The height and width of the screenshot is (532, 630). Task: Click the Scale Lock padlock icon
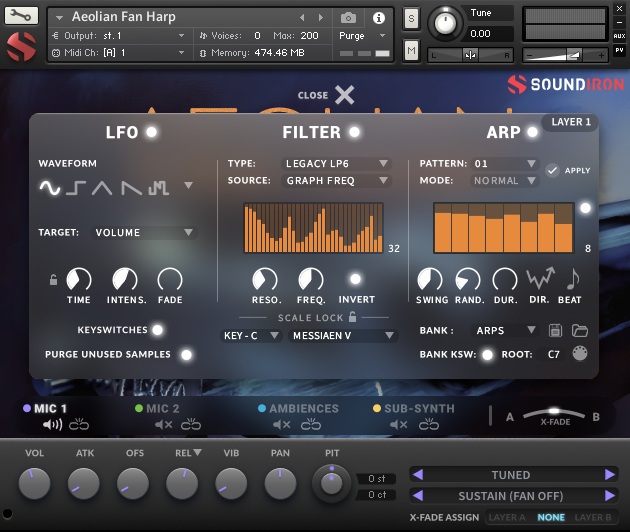coord(352,317)
